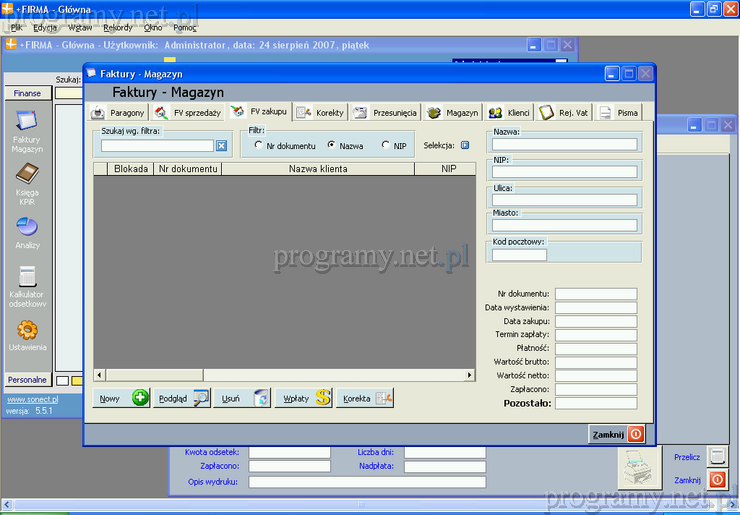The height and width of the screenshot is (515, 740).
Task: Click the Nowy button
Action: click(x=121, y=398)
